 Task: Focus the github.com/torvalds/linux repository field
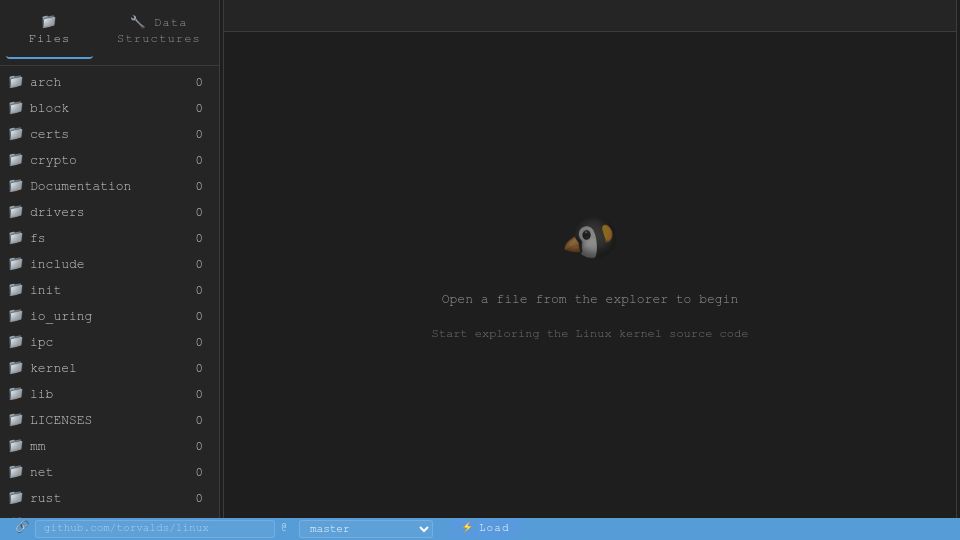[x=154, y=528]
